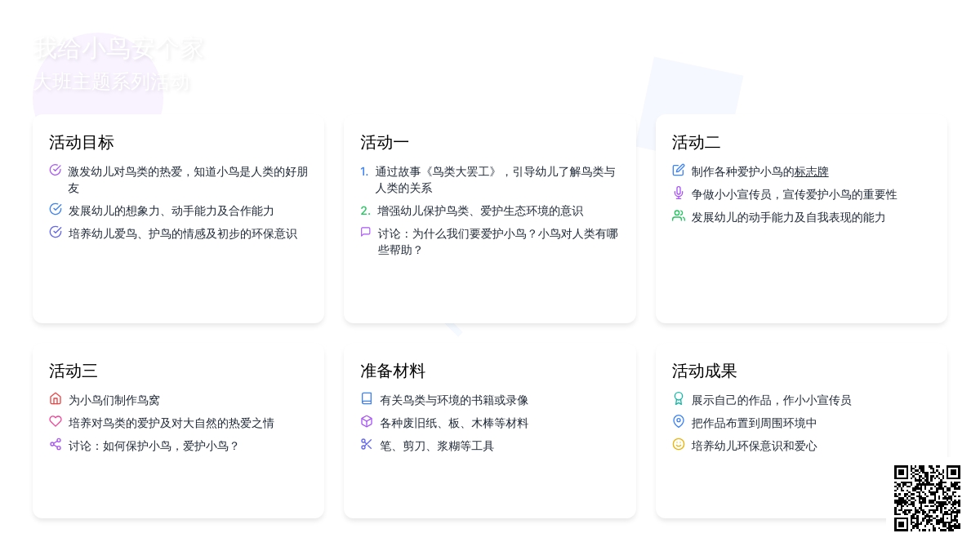Click text 讨论:为什么我们要爱护小鸟
Viewport: 980px width, 551px height.
pos(498,242)
